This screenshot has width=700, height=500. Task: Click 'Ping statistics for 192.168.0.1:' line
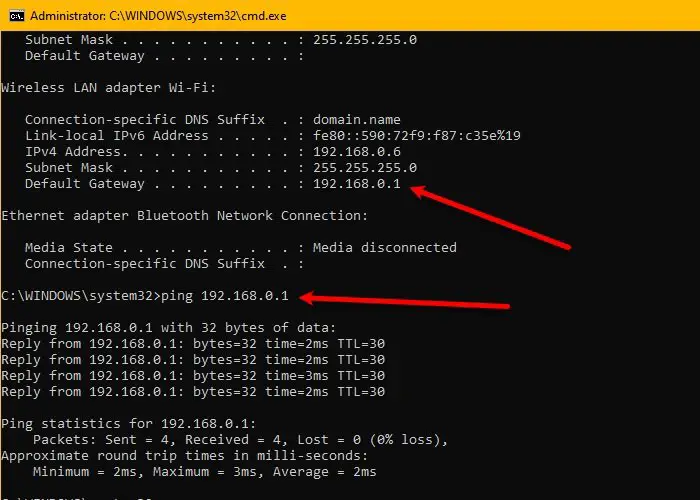click(x=129, y=424)
